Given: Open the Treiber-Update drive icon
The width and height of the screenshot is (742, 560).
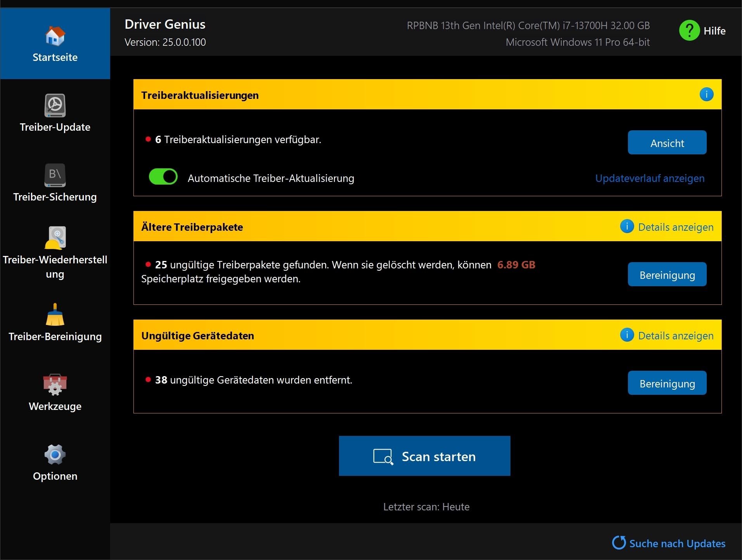Looking at the screenshot, I should click(x=55, y=105).
